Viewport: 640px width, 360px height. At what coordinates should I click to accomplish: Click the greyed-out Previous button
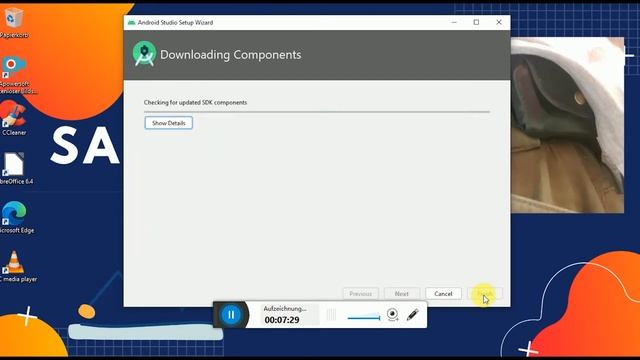tap(360, 293)
